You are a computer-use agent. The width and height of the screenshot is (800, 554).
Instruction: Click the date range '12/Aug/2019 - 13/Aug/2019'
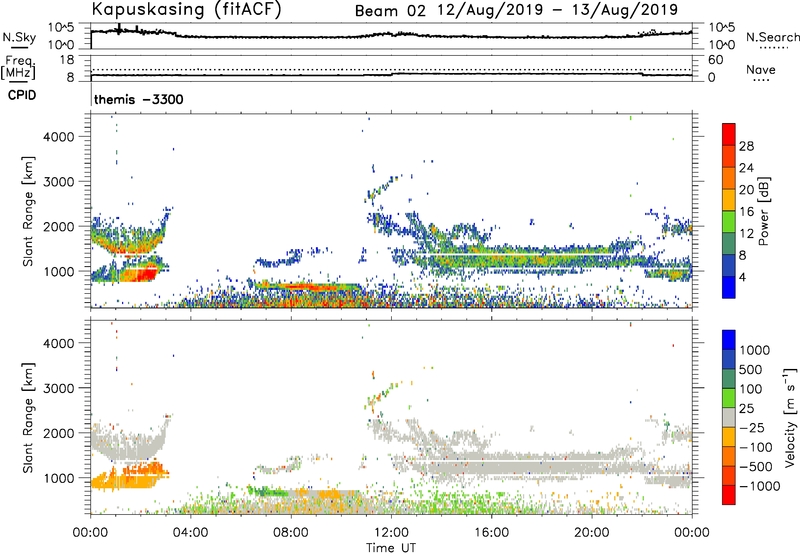click(558, 10)
